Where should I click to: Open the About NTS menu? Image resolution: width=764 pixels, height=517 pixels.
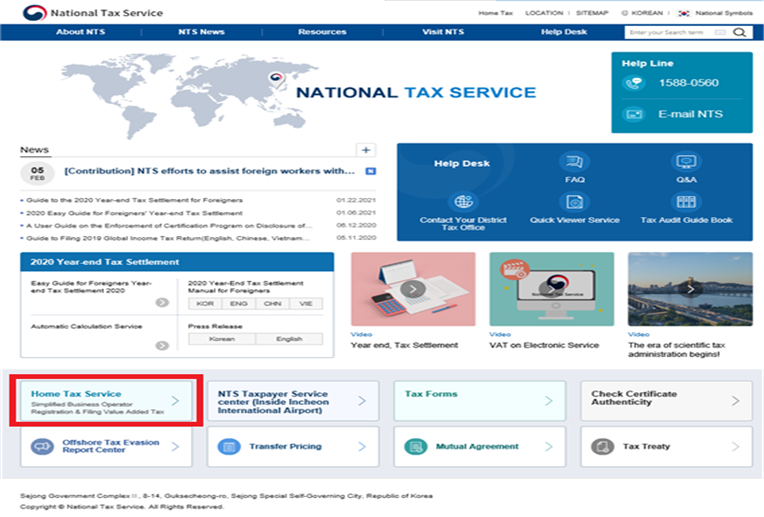point(80,32)
